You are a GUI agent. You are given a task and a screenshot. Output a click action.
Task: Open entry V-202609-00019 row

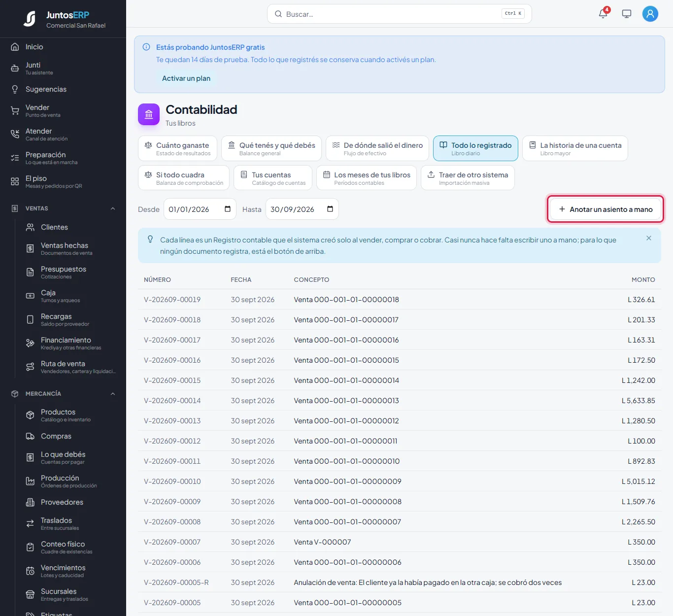[400, 300]
